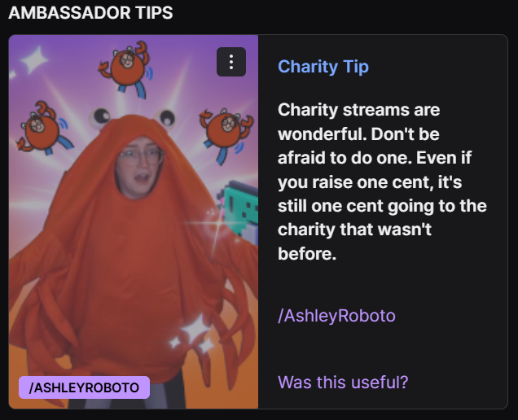Click the purple /ASHLEYROBOTO badge on the image
The image size is (518, 420).
[84, 387]
